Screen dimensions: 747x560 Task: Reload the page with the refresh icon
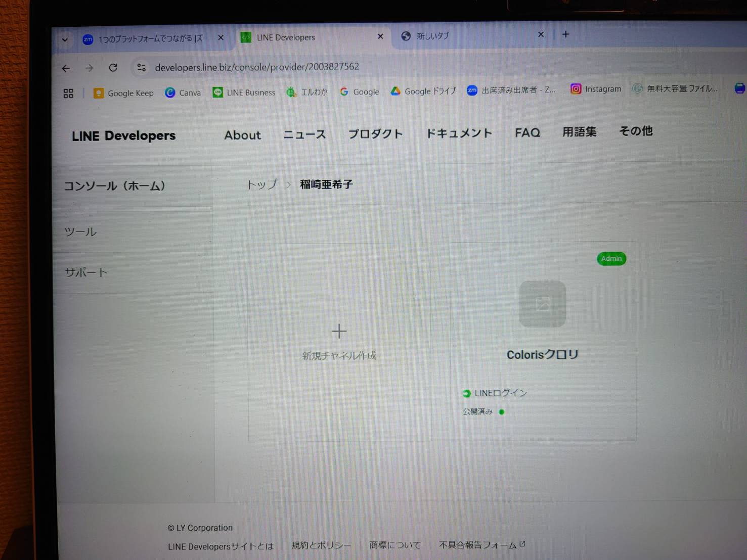113,67
